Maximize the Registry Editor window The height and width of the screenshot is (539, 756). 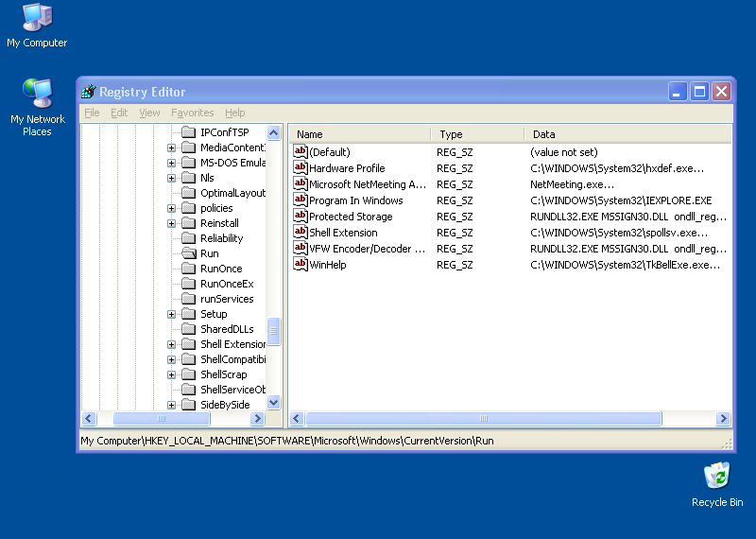699,91
